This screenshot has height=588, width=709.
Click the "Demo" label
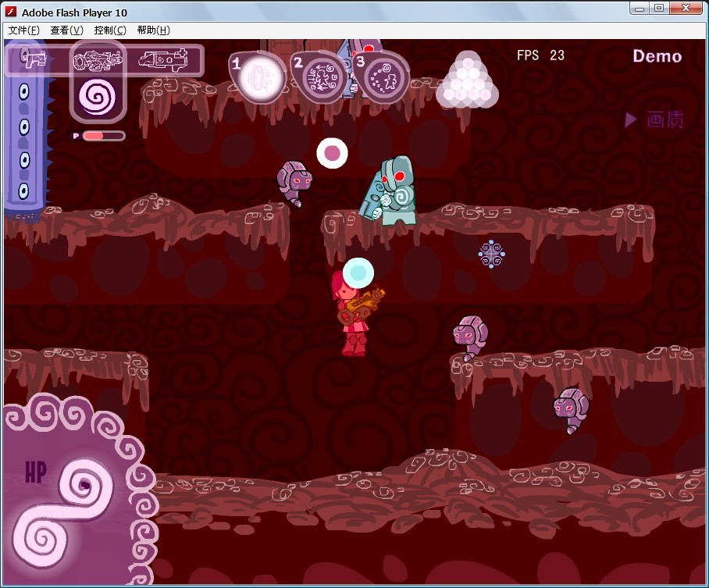point(657,56)
